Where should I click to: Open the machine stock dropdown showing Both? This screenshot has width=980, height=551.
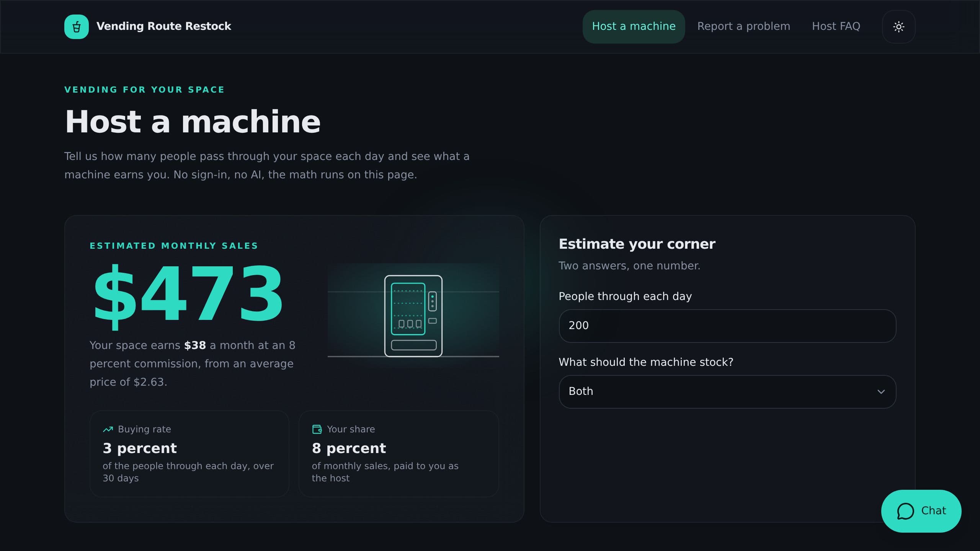(x=727, y=392)
